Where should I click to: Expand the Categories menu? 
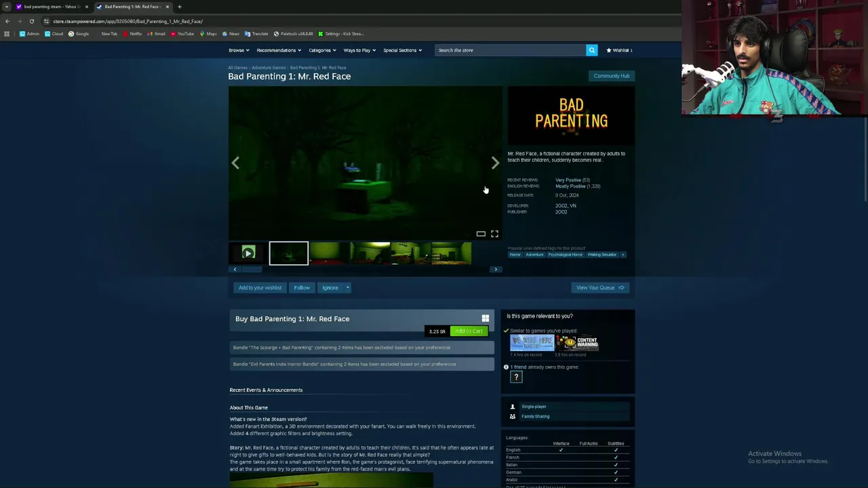pos(322,50)
